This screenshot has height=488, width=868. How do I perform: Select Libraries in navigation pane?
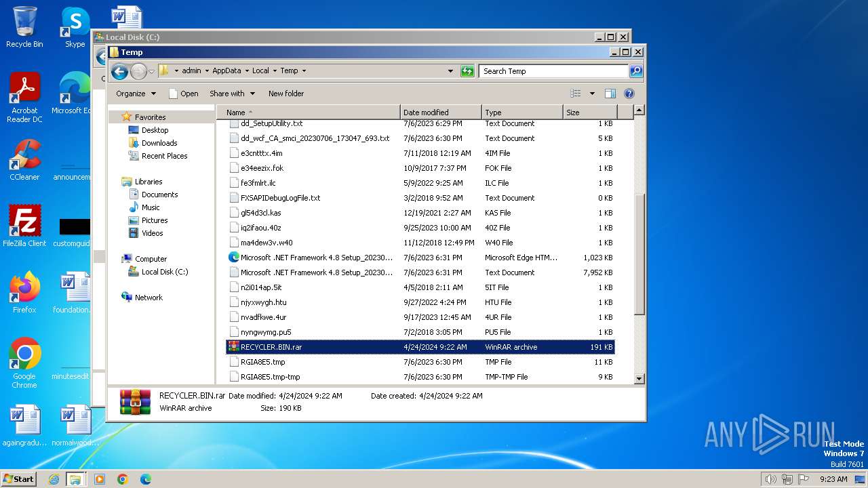coord(149,182)
